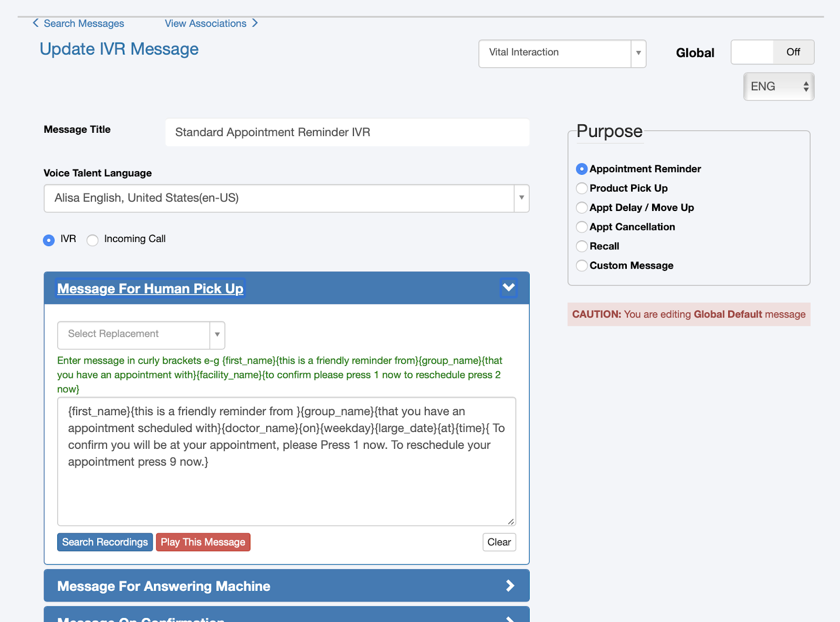Screen dimensions: 840x622
Task: Select Custom Message purpose
Action: (582, 266)
